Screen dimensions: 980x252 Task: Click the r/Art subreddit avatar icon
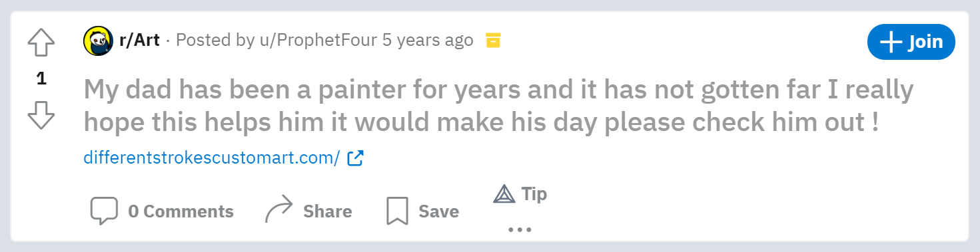coord(97,41)
